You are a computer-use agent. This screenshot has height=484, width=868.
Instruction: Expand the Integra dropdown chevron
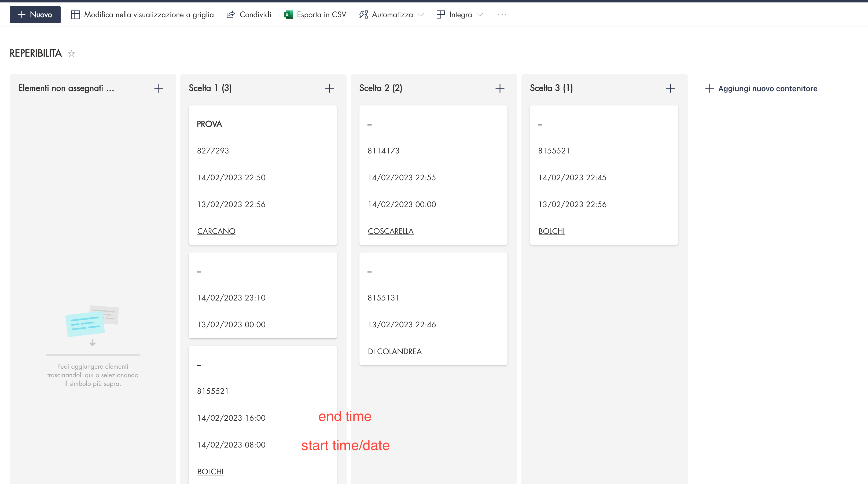480,14
